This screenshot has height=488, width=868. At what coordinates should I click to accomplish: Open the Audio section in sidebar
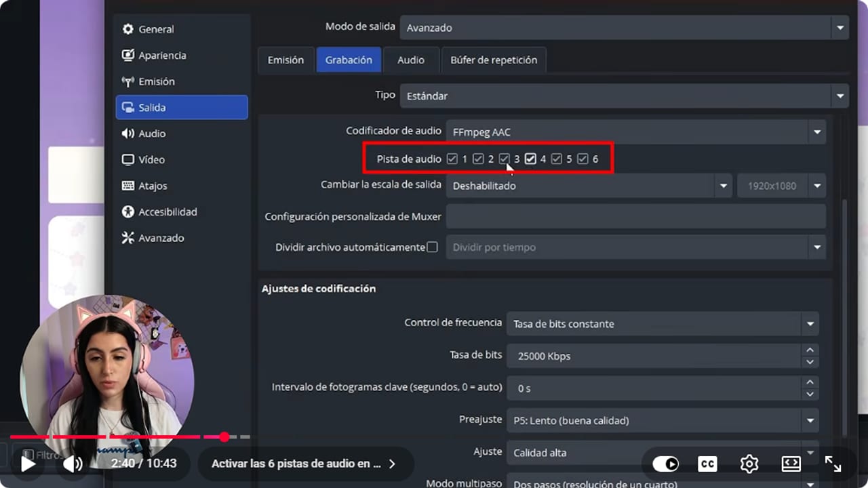point(182,134)
